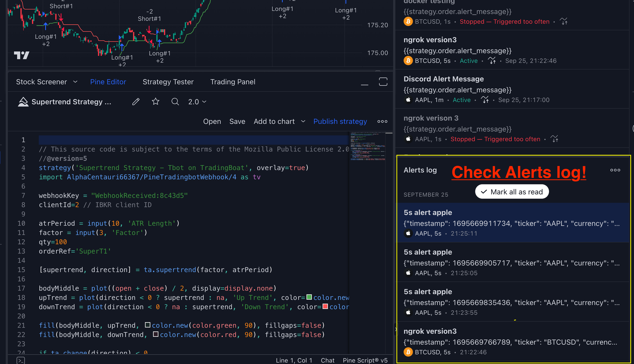The image size is (634, 364).
Task: Click the pencil rename script icon
Action: 136,102
